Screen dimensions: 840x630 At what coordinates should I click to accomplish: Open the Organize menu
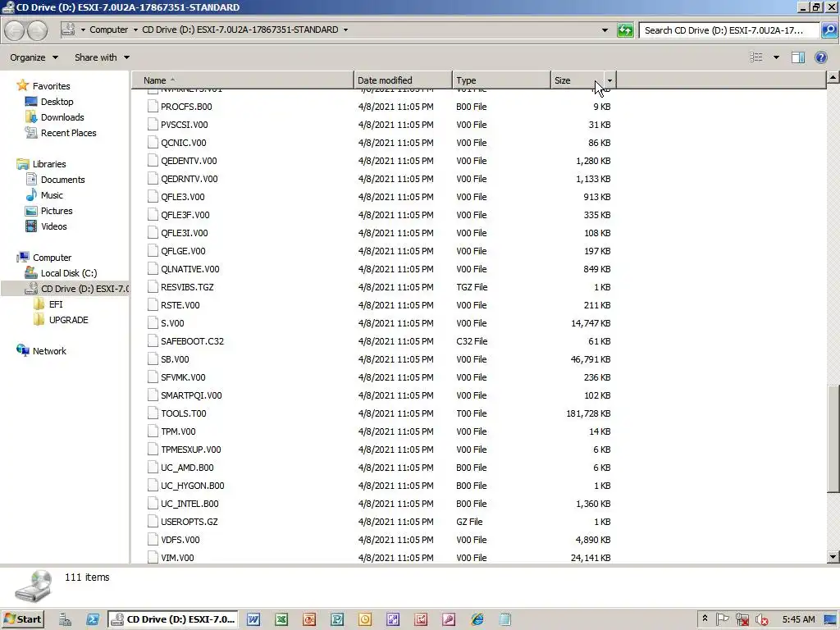(x=34, y=57)
